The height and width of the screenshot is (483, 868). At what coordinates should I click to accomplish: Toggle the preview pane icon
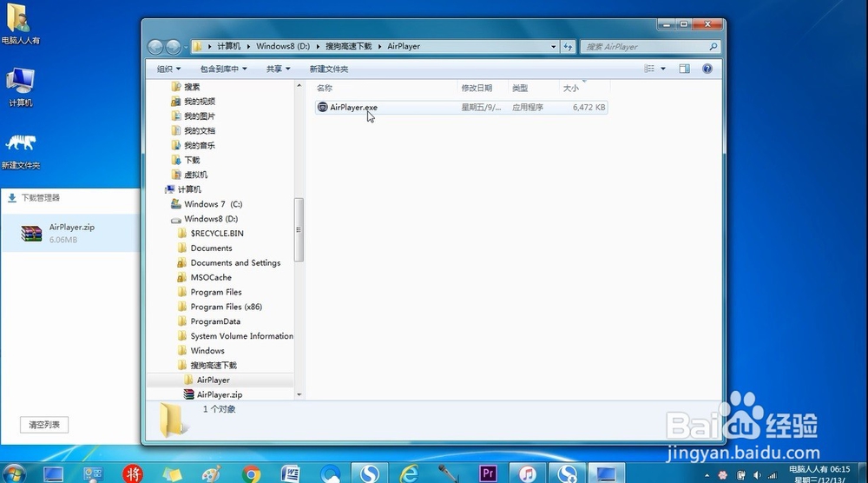click(685, 69)
